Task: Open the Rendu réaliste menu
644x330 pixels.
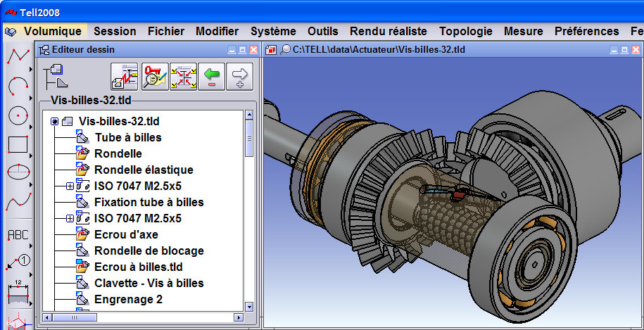Action: tap(388, 31)
